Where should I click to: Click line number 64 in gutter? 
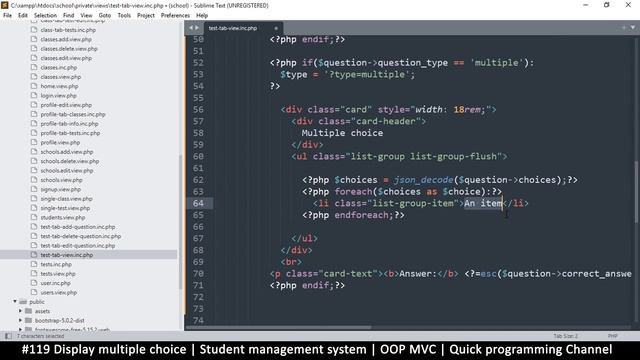tap(198, 203)
